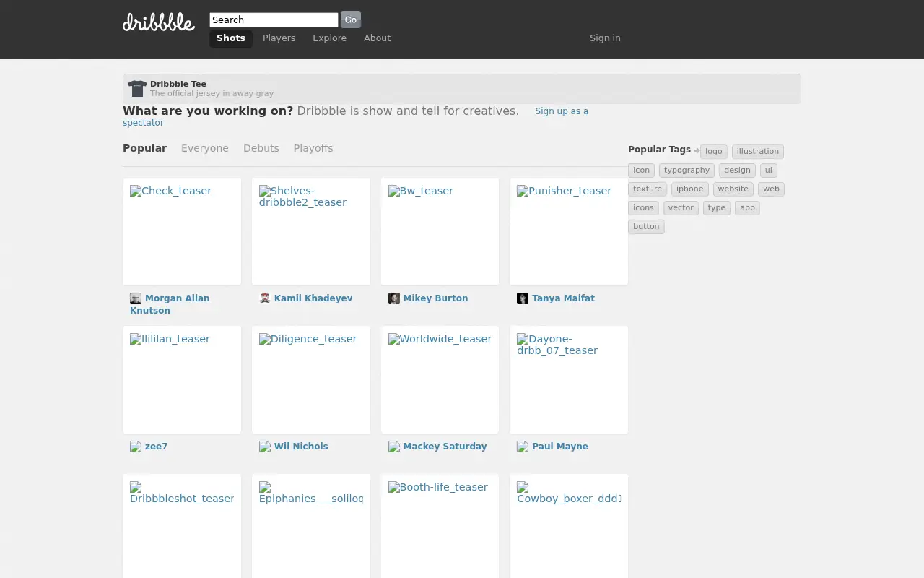
Task: Select the illustration tag
Action: click(x=758, y=151)
